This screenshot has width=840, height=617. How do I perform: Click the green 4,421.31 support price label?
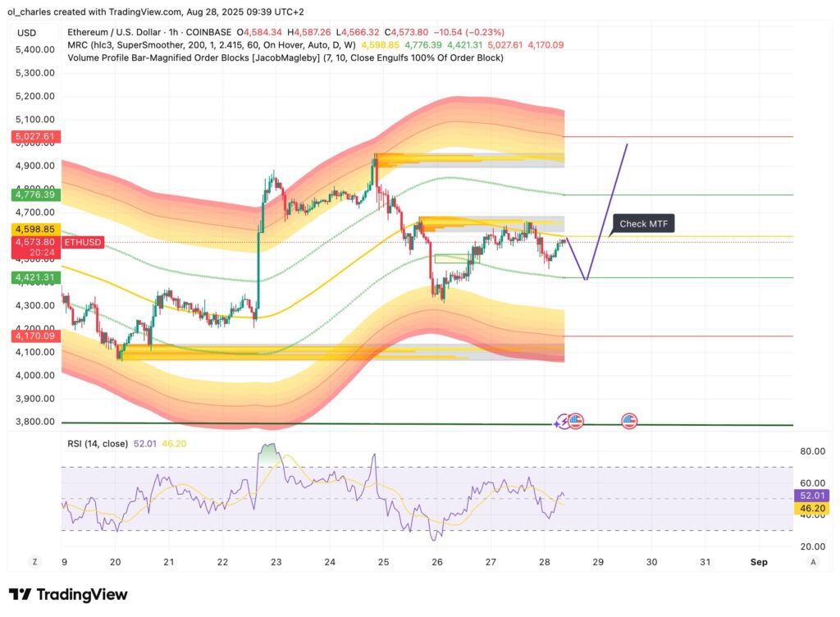coord(36,277)
